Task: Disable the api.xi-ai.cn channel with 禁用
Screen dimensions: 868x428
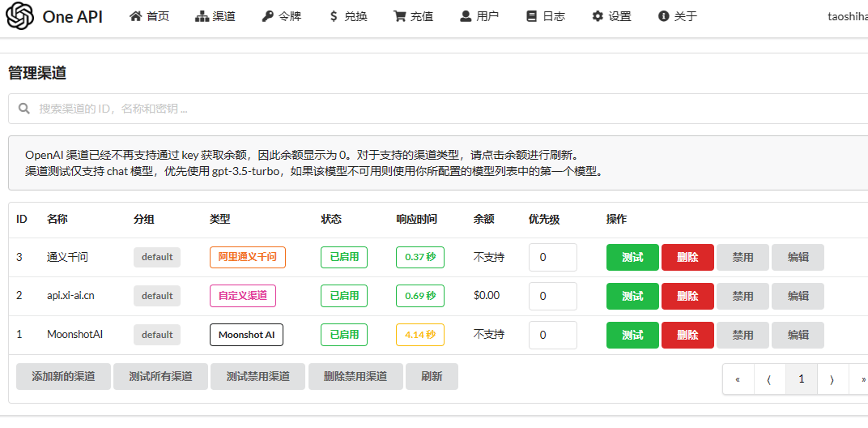Action: click(742, 296)
